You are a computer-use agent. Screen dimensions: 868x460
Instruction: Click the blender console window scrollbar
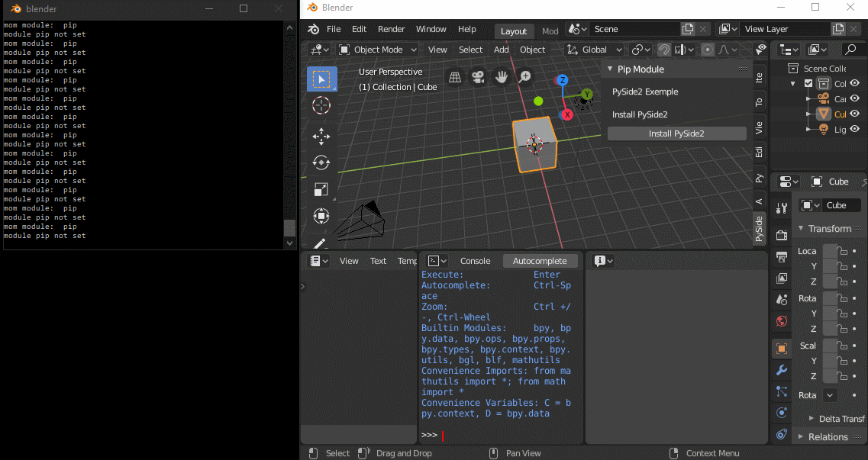pos(289,228)
